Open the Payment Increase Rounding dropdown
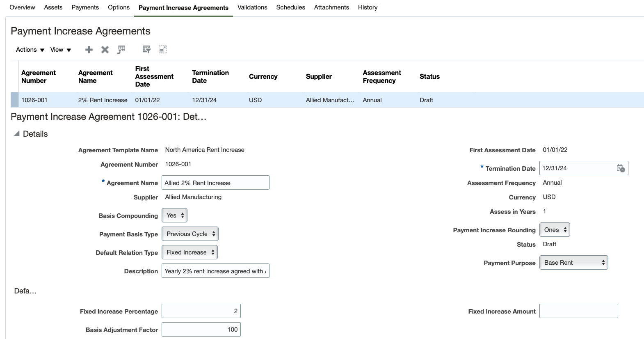The width and height of the screenshot is (644, 339). point(555,230)
